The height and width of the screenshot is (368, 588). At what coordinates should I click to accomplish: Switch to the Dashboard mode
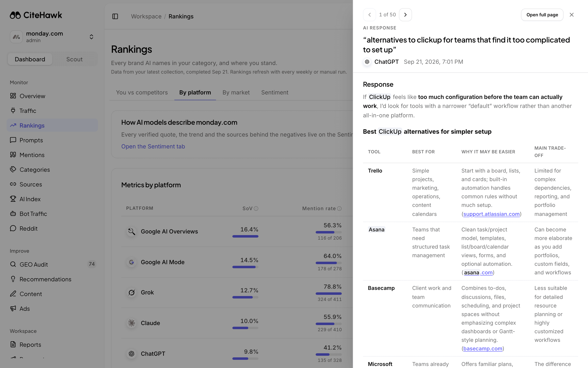(30, 59)
